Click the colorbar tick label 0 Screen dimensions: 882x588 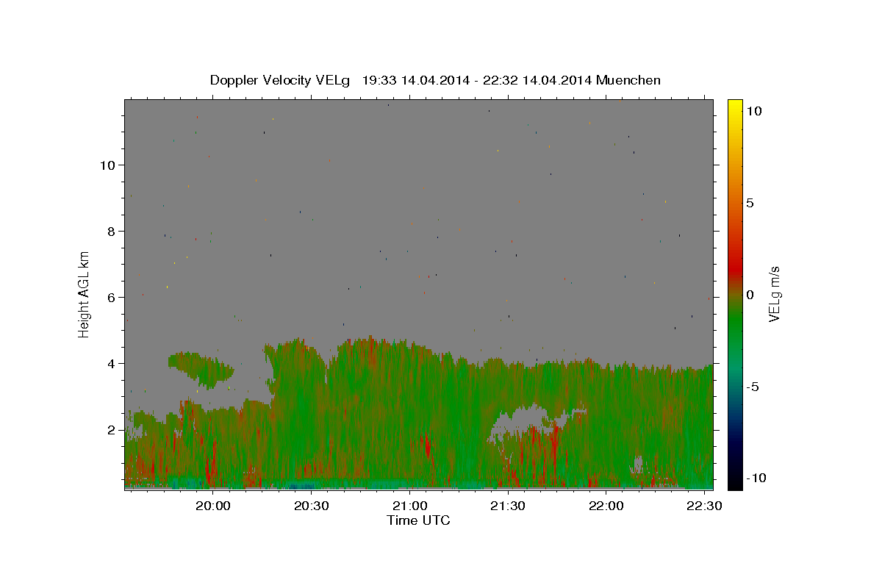click(750, 295)
